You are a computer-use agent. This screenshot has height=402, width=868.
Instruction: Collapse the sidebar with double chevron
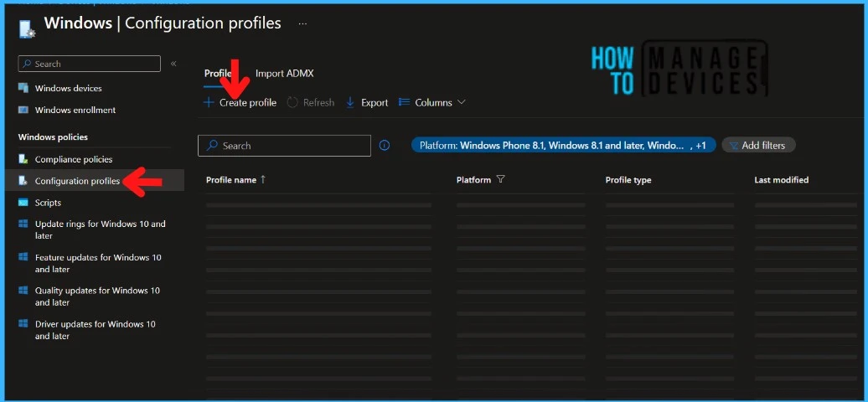point(173,64)
